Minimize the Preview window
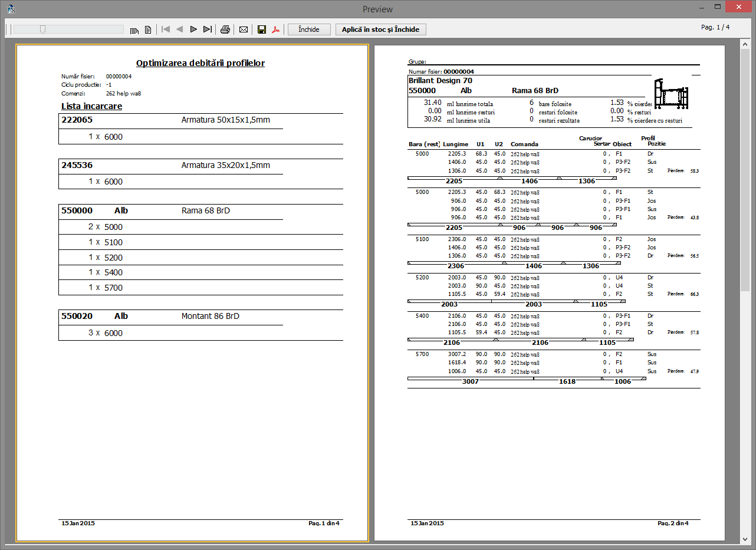The image size is (756, 550). (701, 8)
